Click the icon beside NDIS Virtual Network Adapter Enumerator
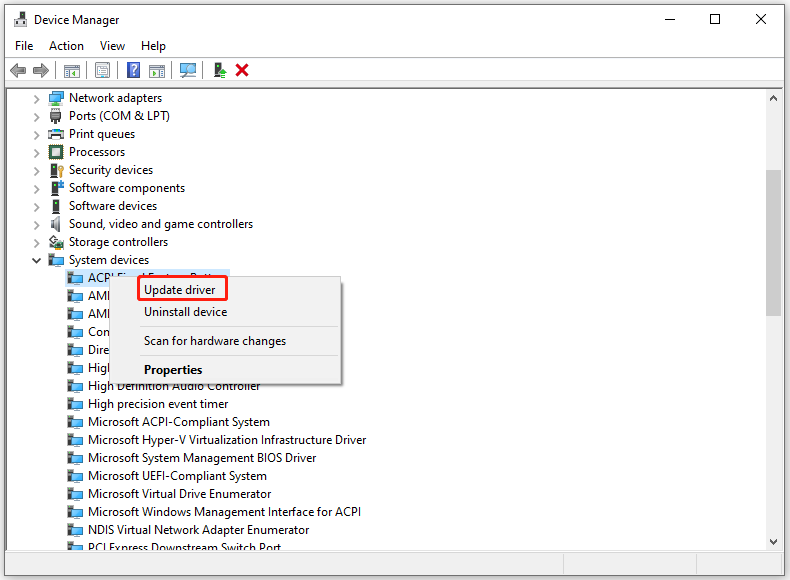The height and width of the screenshot is (580, 790). (75, 530)
